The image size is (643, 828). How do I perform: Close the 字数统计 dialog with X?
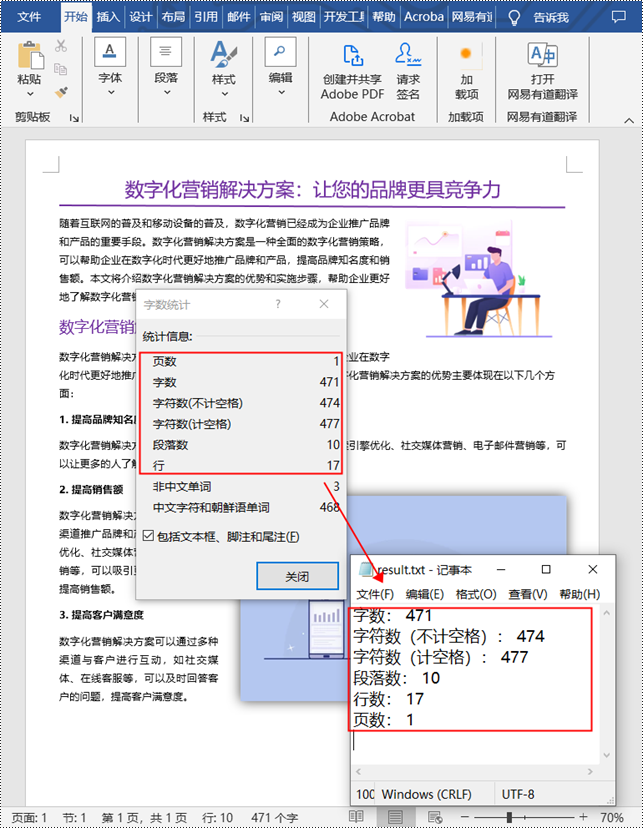(324, 304)
